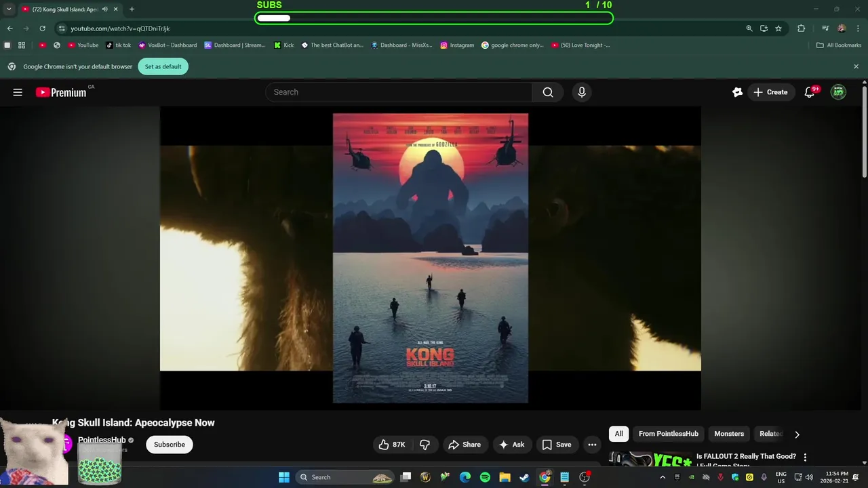Open options for FALLOUT 2 recommendation
Screen dimensions: 868x488
(x=805, y=457)
